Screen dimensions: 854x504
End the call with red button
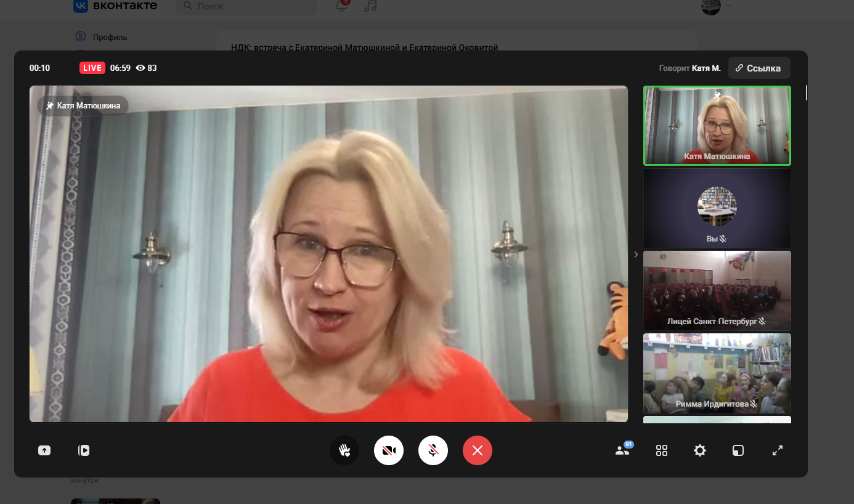click(x=478, y=450)
